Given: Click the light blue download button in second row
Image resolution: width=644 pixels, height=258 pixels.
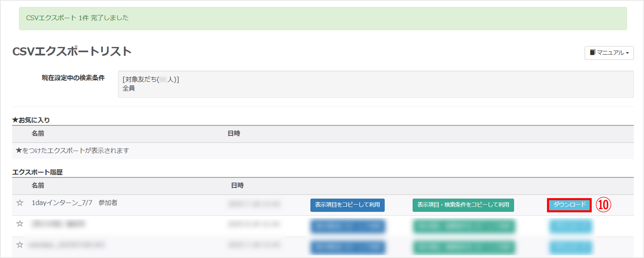Looking at the screenshot, I should pos(571,226).
